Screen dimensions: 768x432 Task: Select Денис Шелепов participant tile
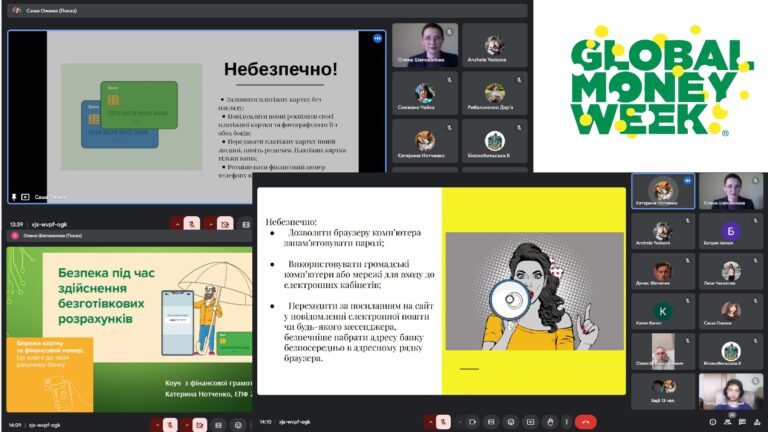pyautogui.click(x=663, y=271)
